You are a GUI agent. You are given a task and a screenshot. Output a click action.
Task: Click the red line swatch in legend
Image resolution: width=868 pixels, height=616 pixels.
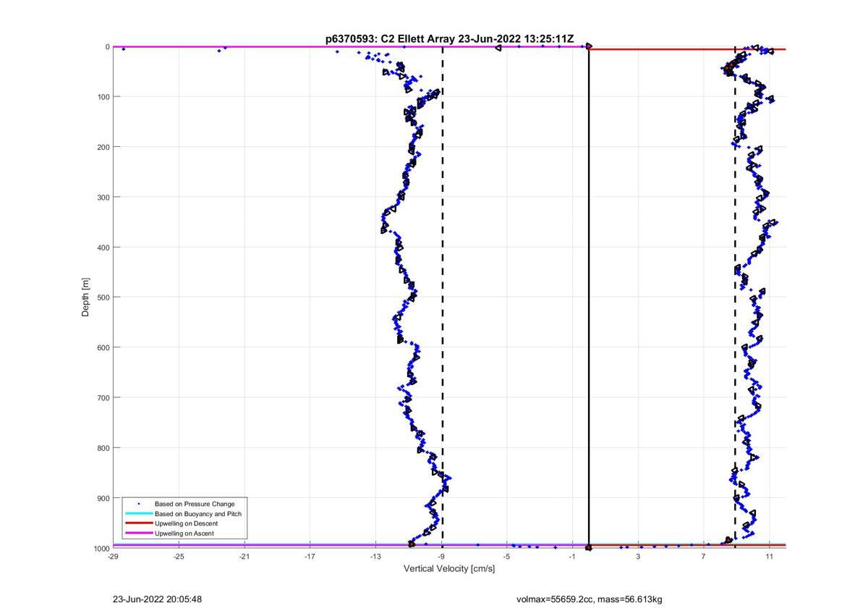click(x=138, y=523)
